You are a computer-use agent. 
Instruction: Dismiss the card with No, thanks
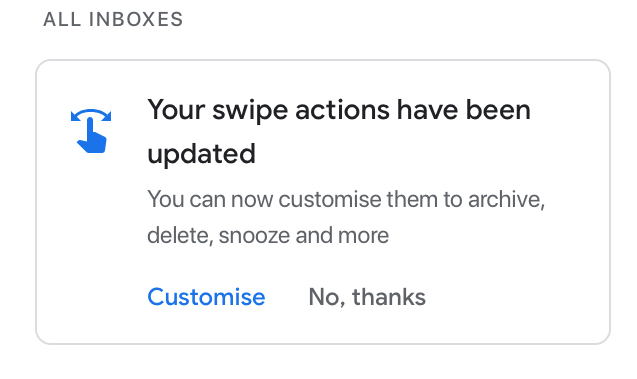(x=367, y=297)
